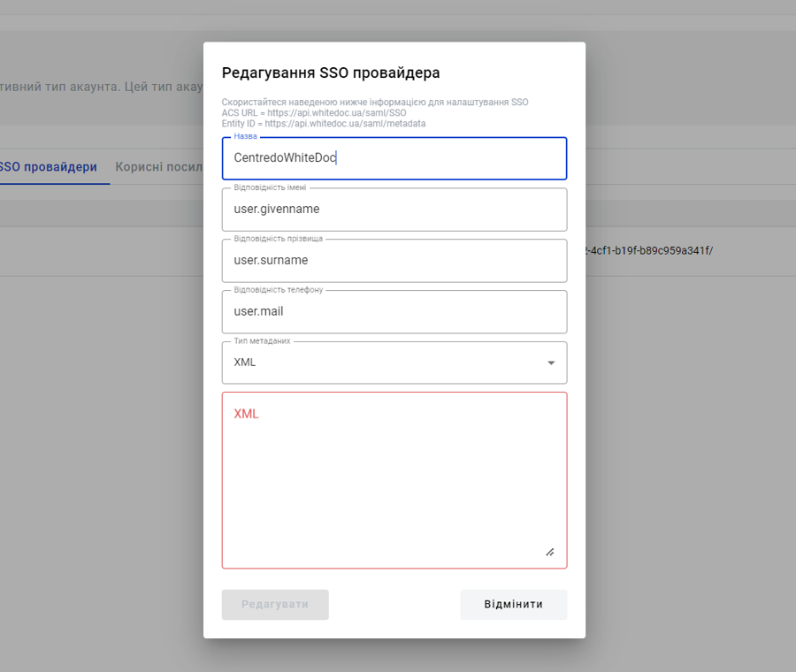The height and width of the screenshot is (672, 796).
Task: Click the Редагування SSO провайдера heading
Action: tap(331, 73)
